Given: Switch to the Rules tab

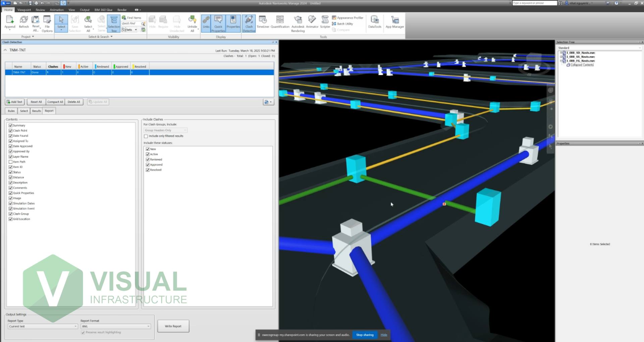Looking at the screenshot, I should pos(11,111).
